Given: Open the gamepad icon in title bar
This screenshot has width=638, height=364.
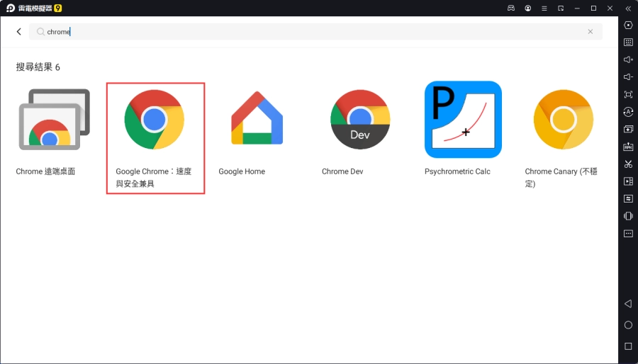Looking at the screenshot, I should click(511, 8).
